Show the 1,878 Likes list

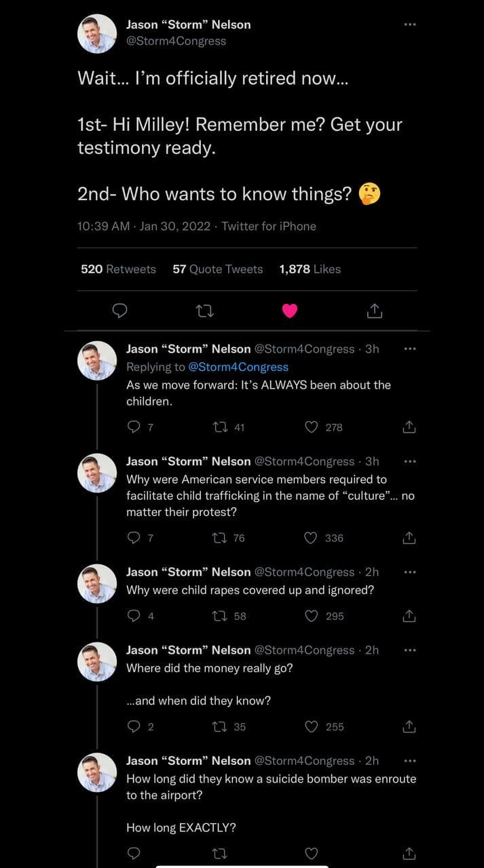click(x=310, y=269)
